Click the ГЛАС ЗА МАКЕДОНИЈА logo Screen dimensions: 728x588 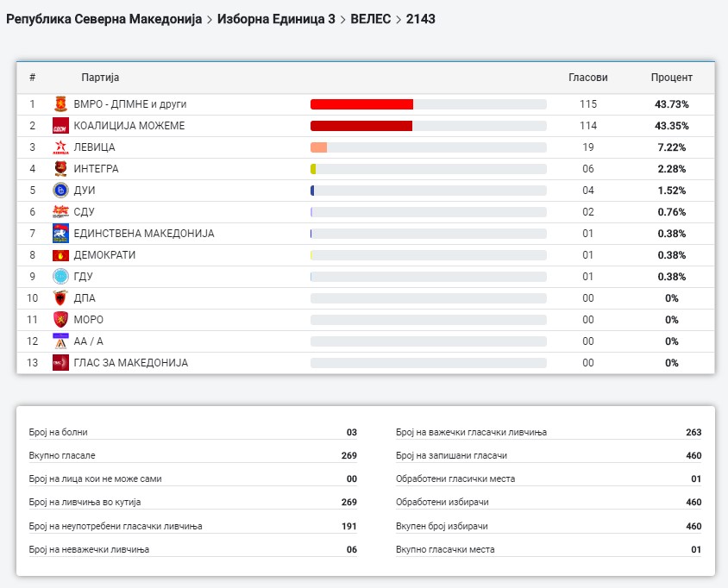coord(60,363)
